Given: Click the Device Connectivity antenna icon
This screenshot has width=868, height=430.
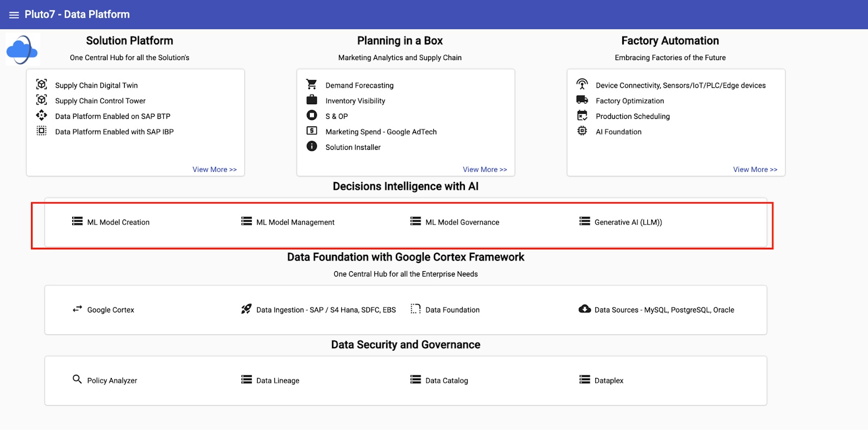Looking at the screenshot, I should [x=582, y=84].
